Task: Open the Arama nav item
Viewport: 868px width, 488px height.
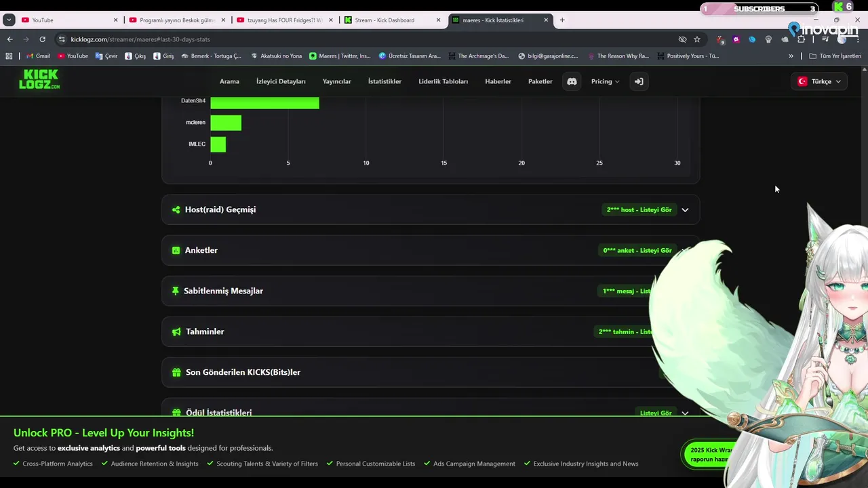Action: point(229,81)
